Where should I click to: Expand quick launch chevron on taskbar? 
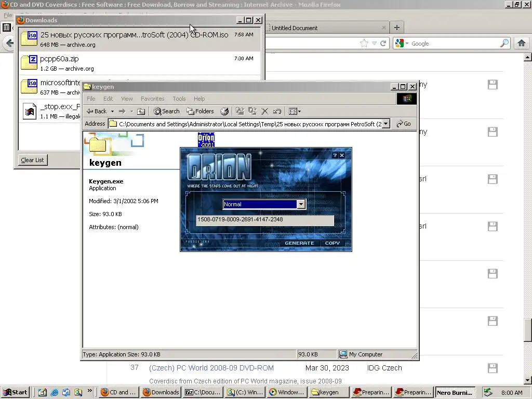pos(89,391)
